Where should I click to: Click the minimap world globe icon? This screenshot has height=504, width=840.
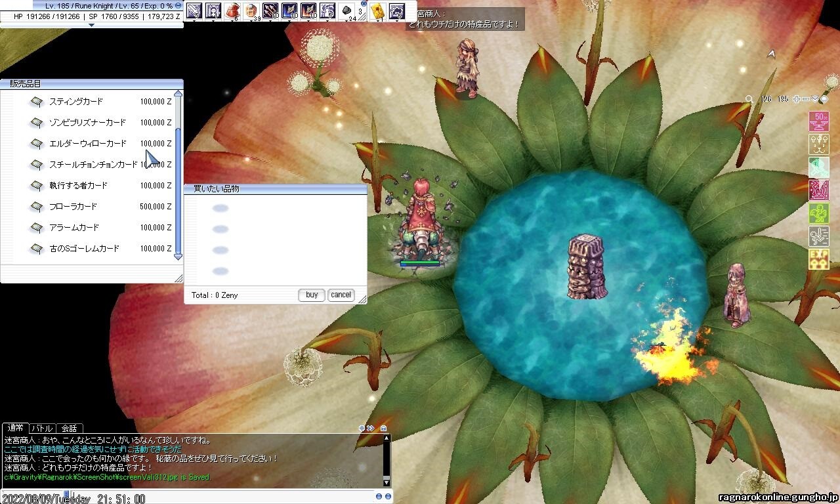(x=824, y=99)
